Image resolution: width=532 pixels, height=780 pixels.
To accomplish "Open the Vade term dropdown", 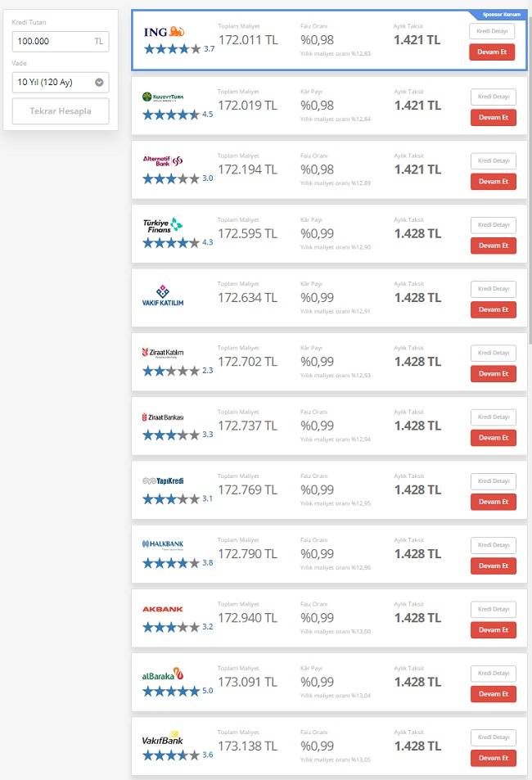I will 61,82.
